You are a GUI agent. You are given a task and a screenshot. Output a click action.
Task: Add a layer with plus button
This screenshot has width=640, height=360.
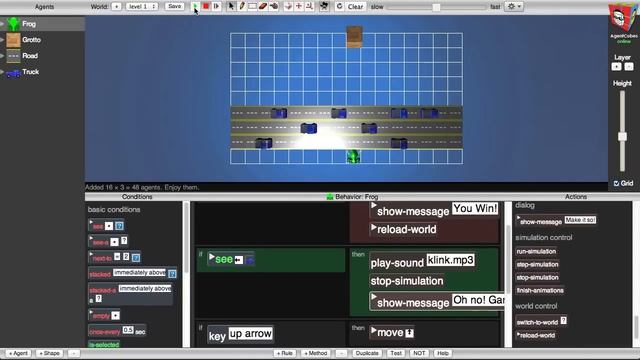pos(616,67)
